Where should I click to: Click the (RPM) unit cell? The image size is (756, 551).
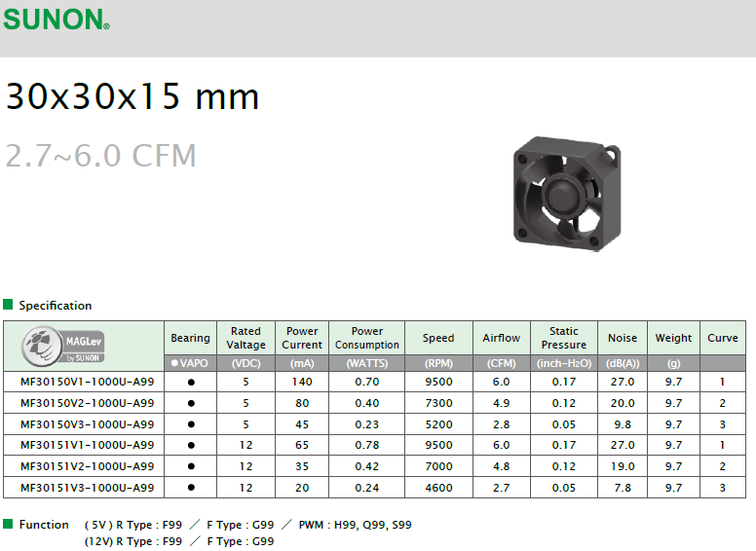pos(438,363)
